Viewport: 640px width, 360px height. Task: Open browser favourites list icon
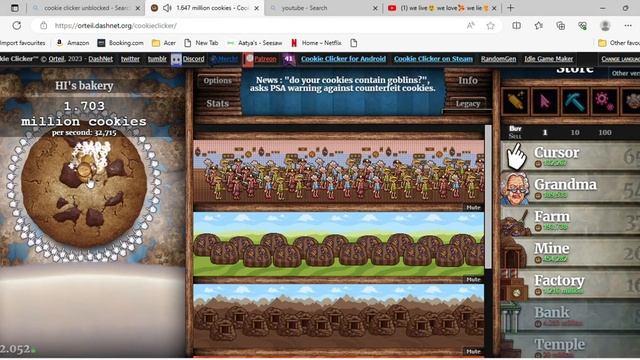click(x=538, y=26)
